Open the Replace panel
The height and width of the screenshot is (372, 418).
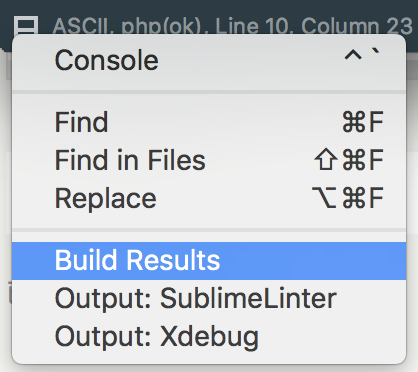[209, 198]
